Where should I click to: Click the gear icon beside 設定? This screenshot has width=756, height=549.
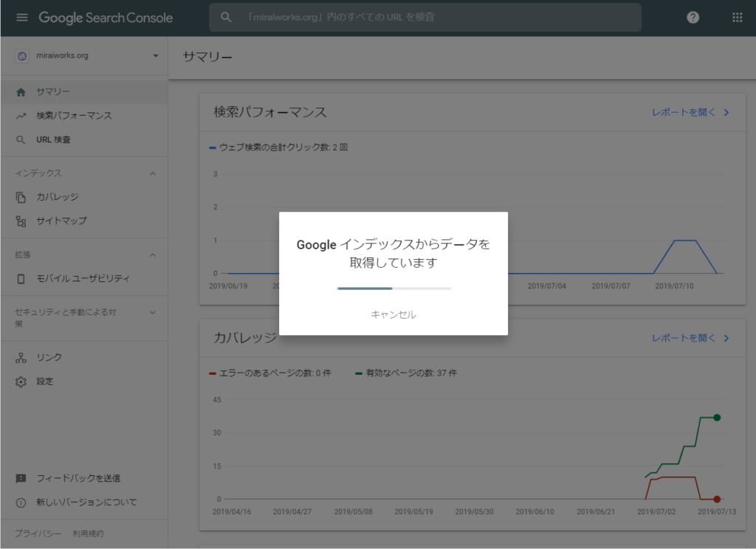coord(21,381)
